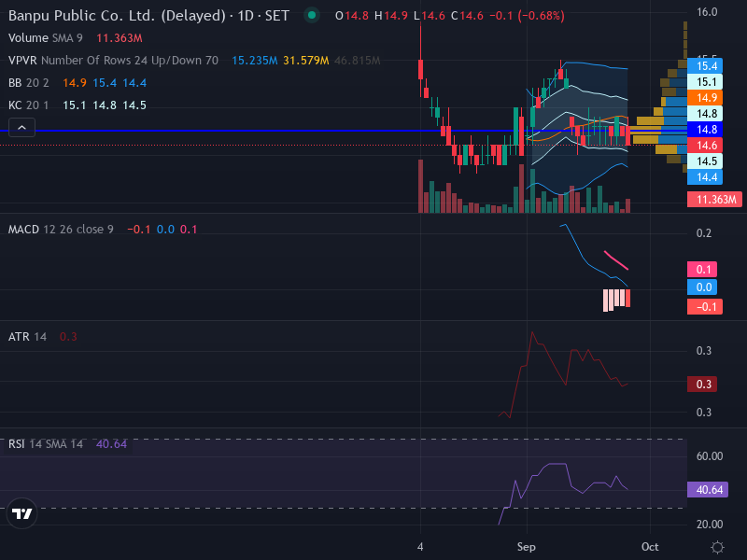Click the TradingView logo icon
Image resolution: width=747 pixels, height=560 pixels.
click(21, 513)
